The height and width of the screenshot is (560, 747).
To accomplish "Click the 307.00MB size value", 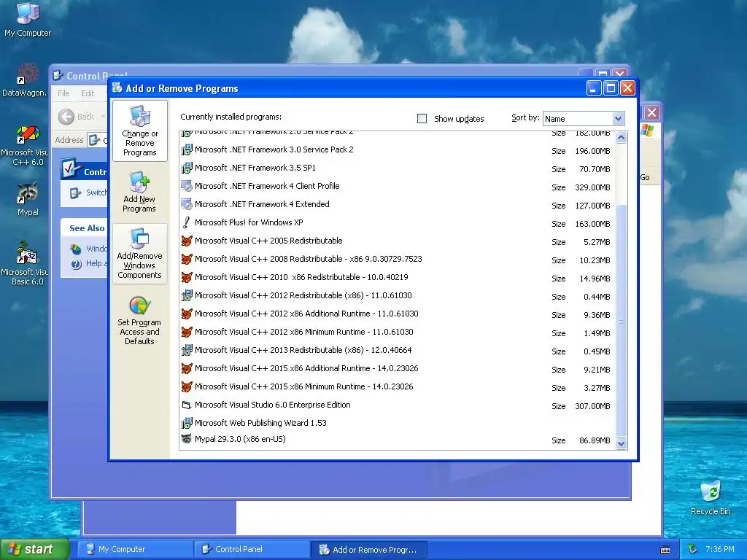I will coord(592,406).
